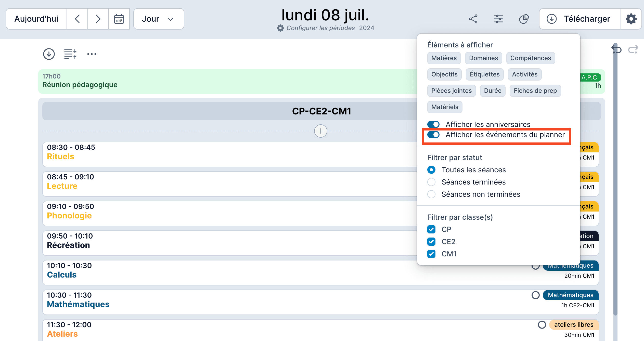Open the pie chart statistics icon
Viewport: 644px width, 341px height.
524,19
